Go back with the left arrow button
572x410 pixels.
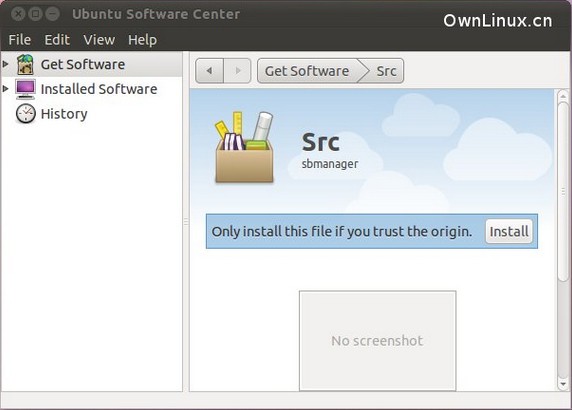209,70
